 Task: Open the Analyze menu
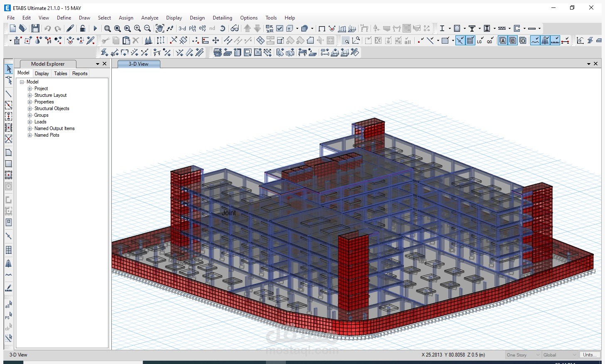(150, 18)
